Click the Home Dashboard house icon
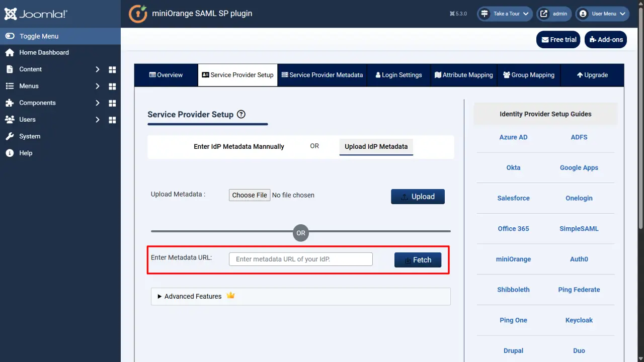 tap(10, 52)
